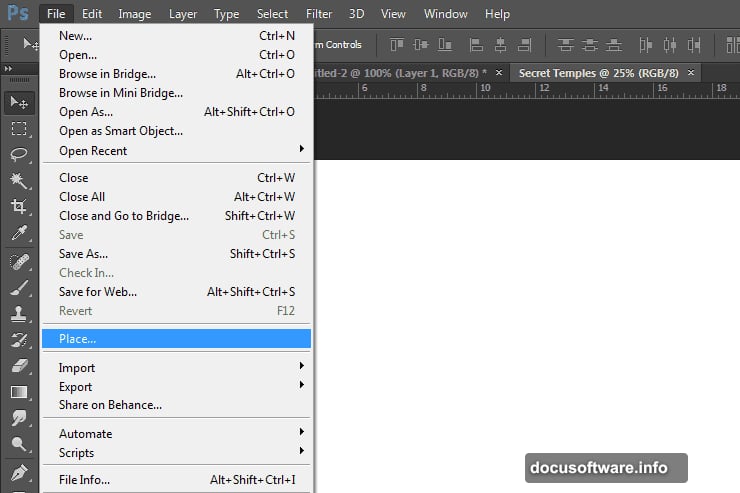
Task: Pick the Eraser tool
Action: point(18,365)
